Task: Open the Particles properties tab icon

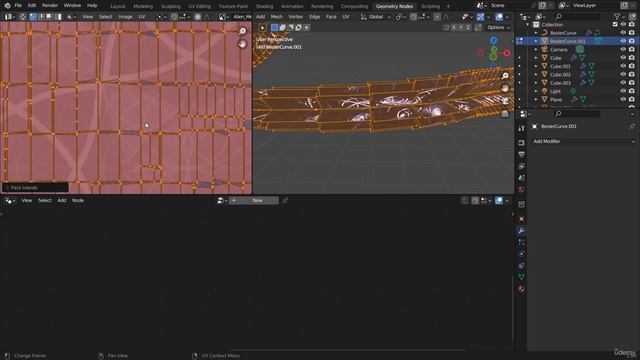Action: click(521, 242)
